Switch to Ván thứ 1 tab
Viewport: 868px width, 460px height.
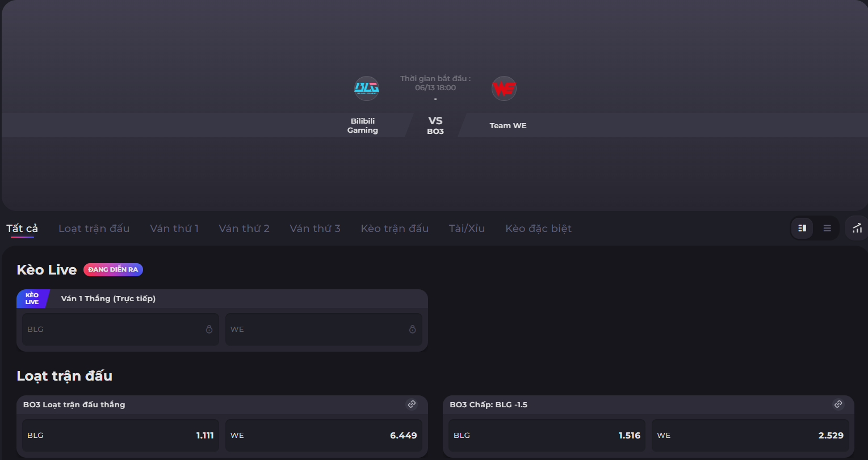(x=174, y=229)
